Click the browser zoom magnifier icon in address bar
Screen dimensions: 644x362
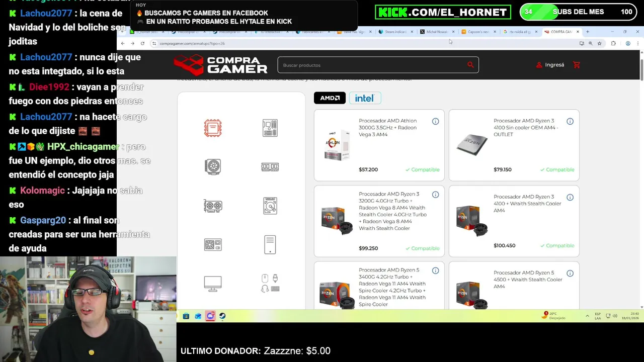(591, 44)
